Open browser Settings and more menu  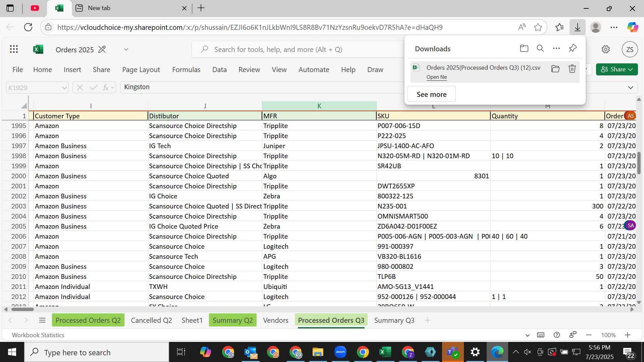(614, 27)
